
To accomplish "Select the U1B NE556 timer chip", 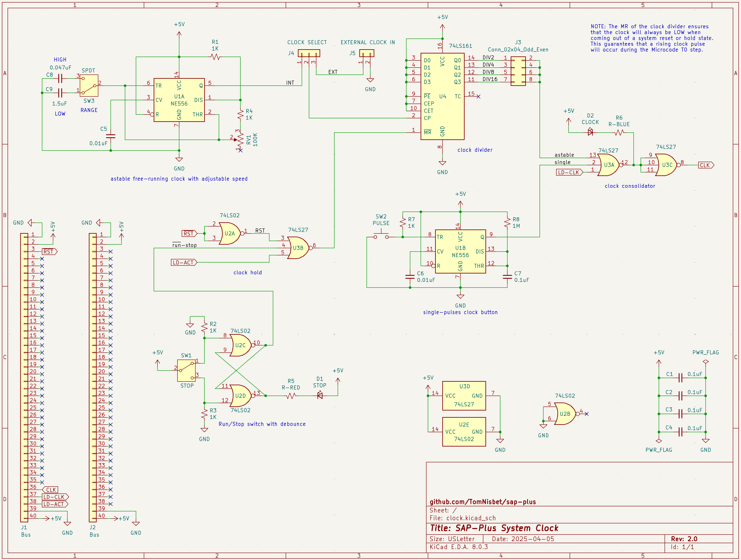I will point(460,251).
